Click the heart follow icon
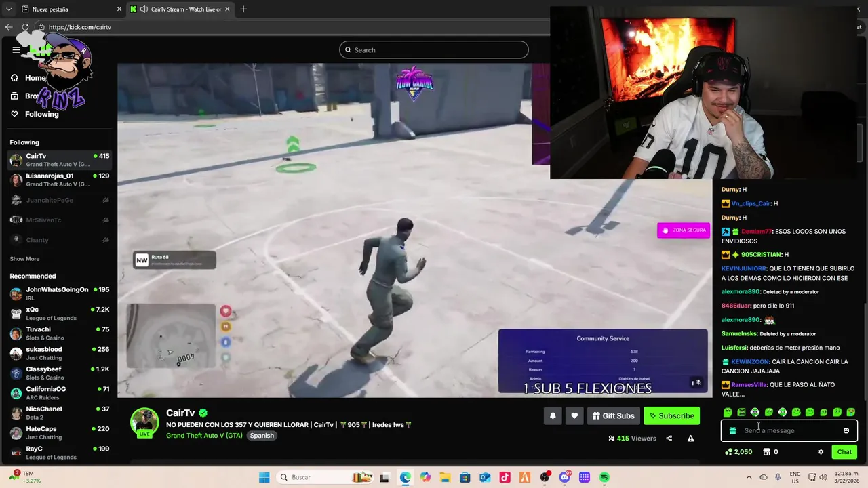The image size is (868, 488). pyautogui.click(x=574, y=415)
